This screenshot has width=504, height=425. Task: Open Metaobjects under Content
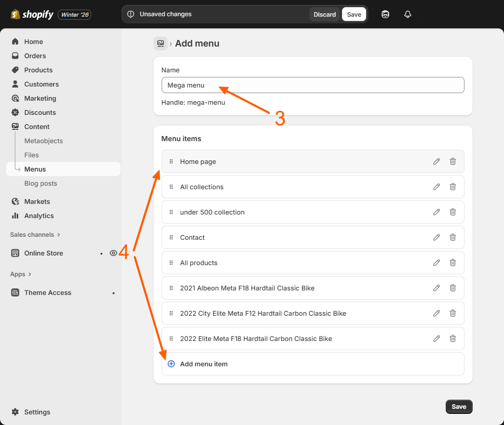coord(44,141)
